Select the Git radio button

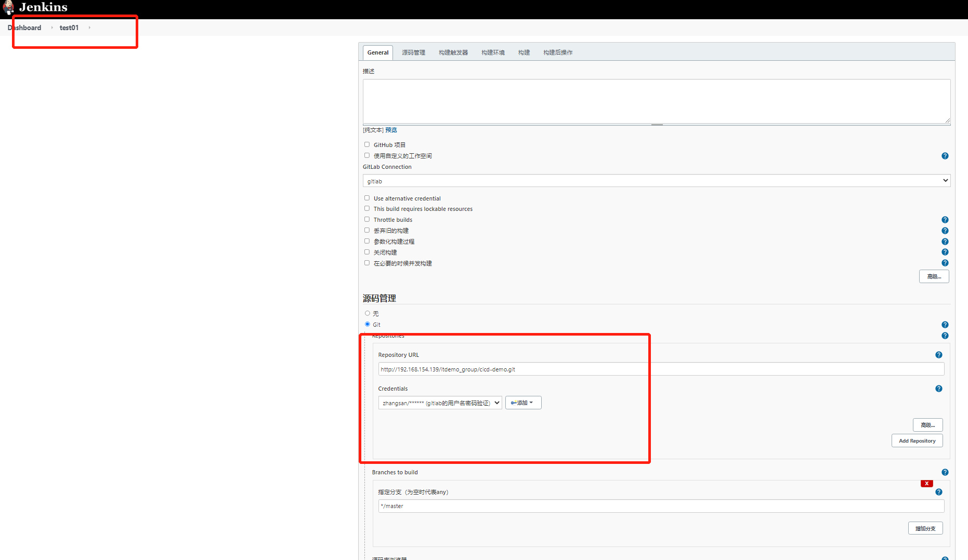click(368, 324)
